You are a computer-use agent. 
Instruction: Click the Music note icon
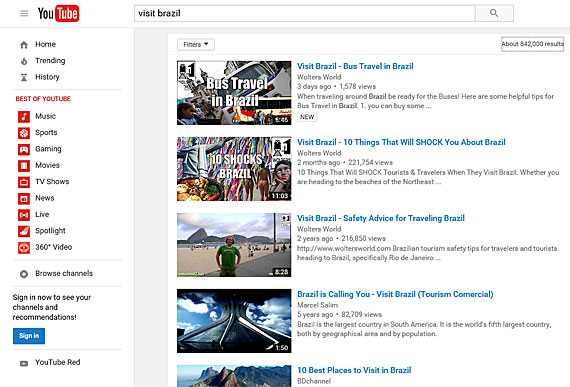[24, 117]
